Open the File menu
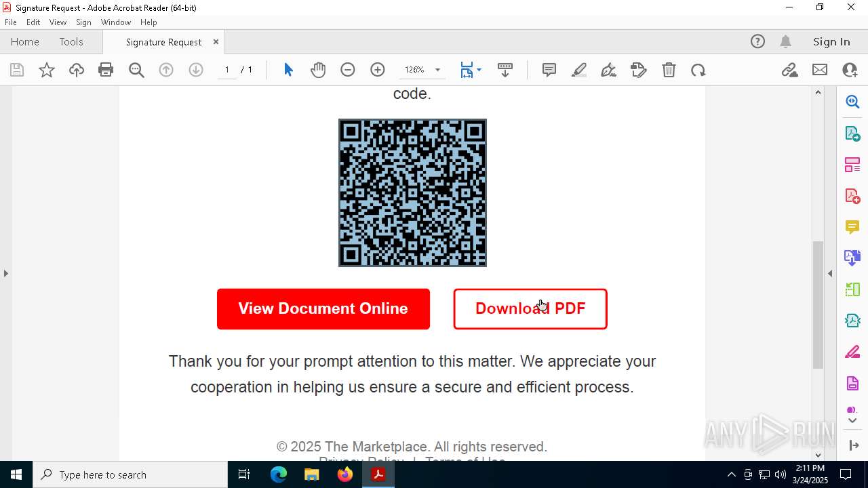 [11, 22]
